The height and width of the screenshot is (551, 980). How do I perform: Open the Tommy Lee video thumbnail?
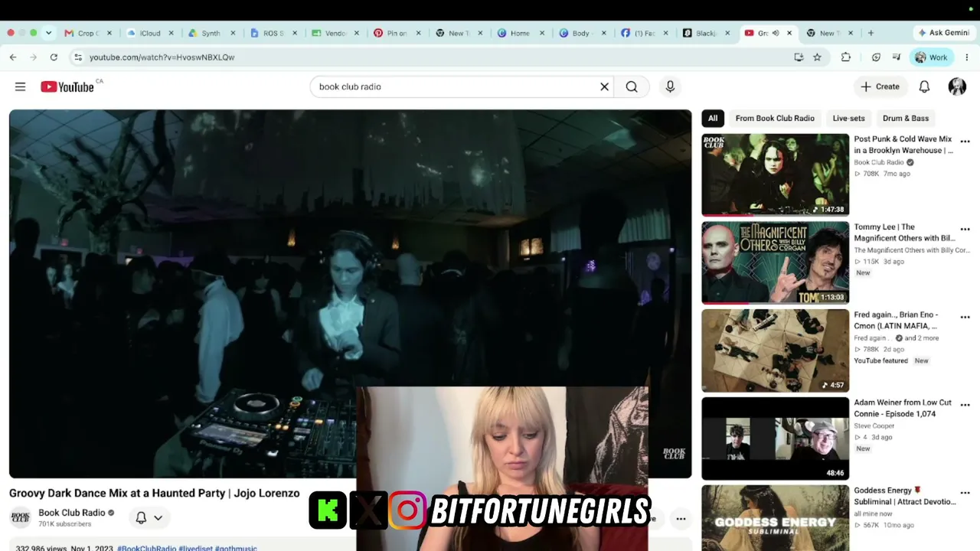coord(775,262)
